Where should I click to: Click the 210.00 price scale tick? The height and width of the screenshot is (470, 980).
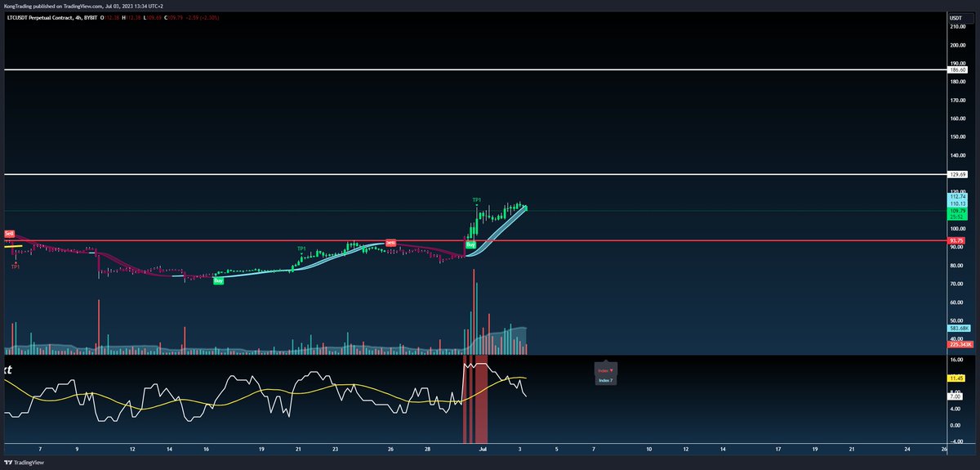pyautogui.click(x=957, y=26)
